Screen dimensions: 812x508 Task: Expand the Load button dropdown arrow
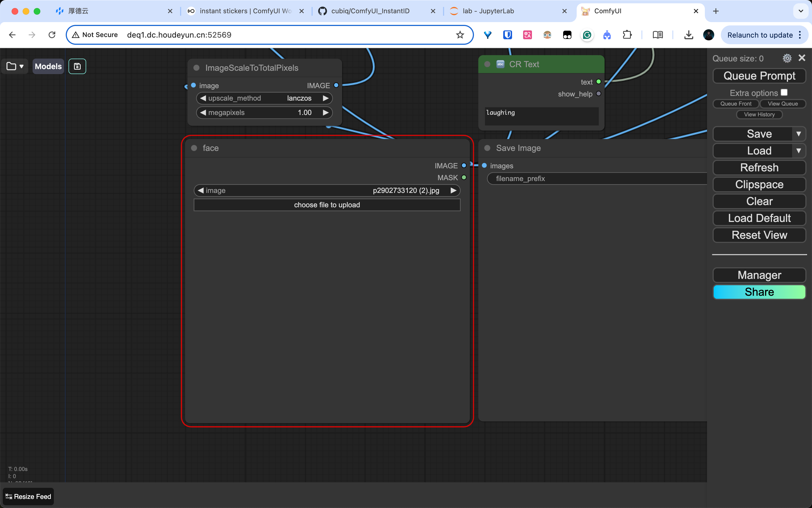[x=798, y=151]
